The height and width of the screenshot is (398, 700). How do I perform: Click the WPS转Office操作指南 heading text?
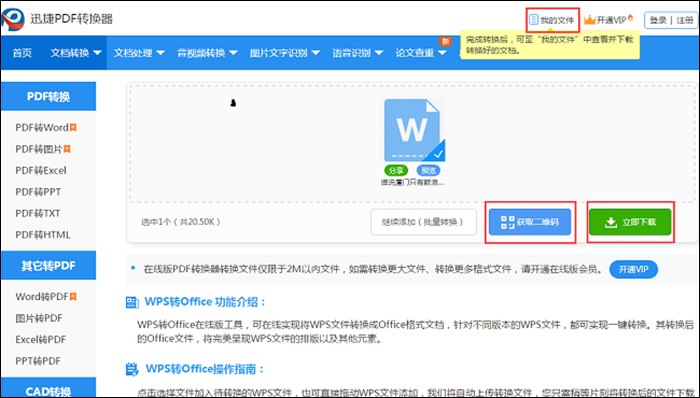coord(205,369)
